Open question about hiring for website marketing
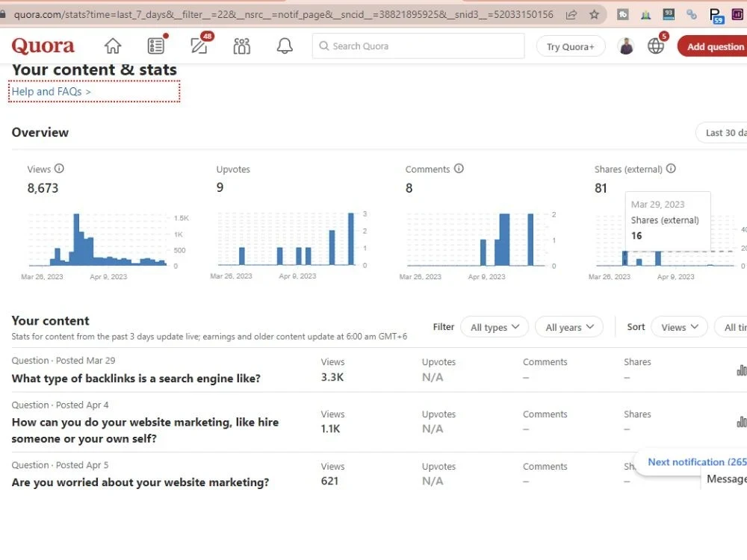The height and width of the screenshot is (560, 747). pos(145,431)
